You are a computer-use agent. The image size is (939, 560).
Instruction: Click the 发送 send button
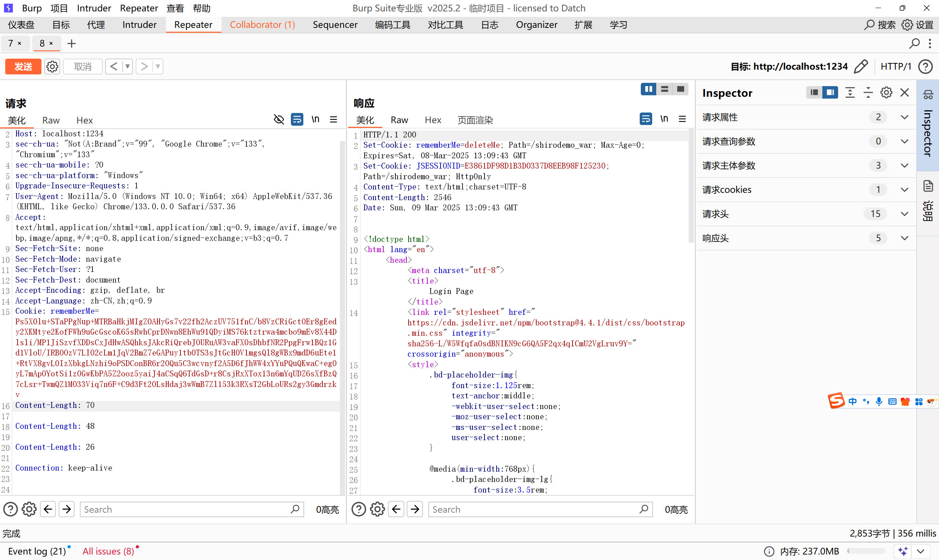(23, 66)
